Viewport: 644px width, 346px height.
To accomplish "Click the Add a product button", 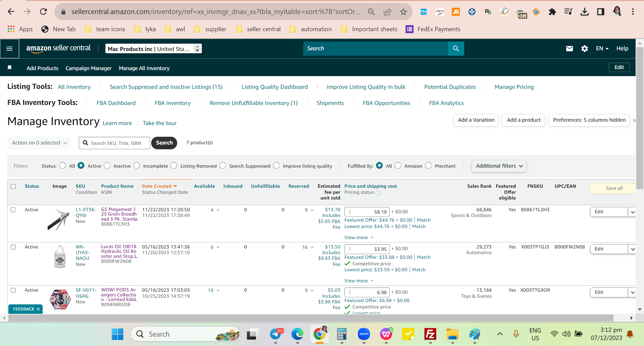I will click(x=524, y=120).
